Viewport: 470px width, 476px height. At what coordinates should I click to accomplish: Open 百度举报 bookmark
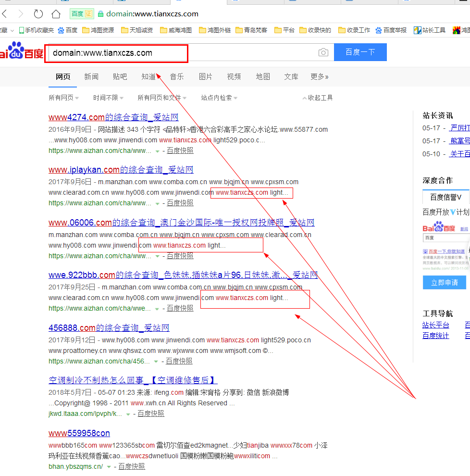(391, 30)
